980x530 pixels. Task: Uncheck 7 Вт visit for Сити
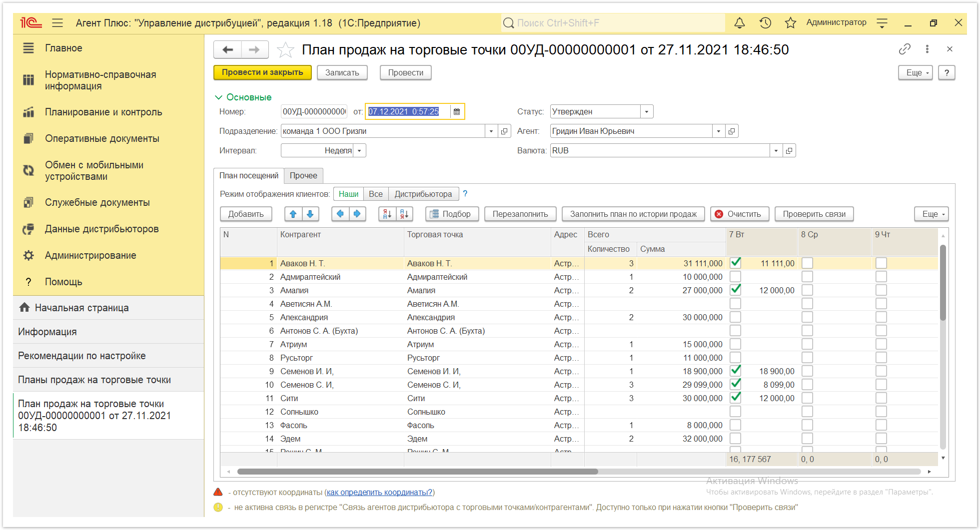coord(736,398)
